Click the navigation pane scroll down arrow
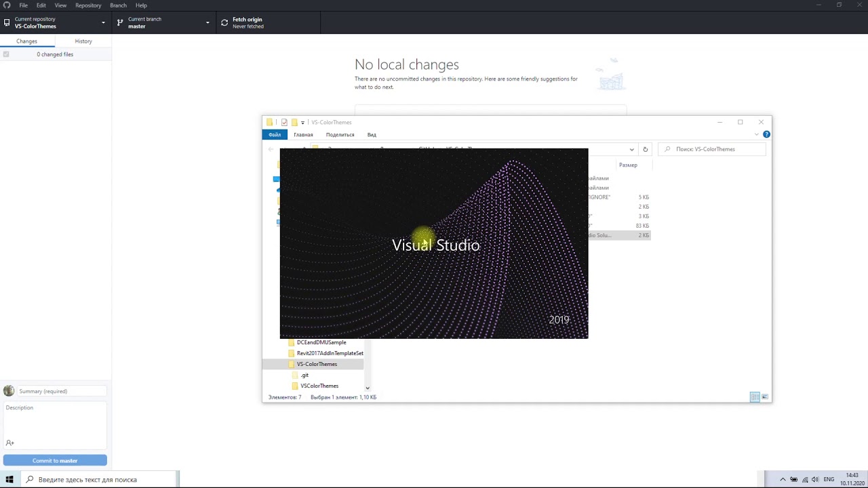Image resolution: width=868 pixels, height=488 pixels. (368, 388)
